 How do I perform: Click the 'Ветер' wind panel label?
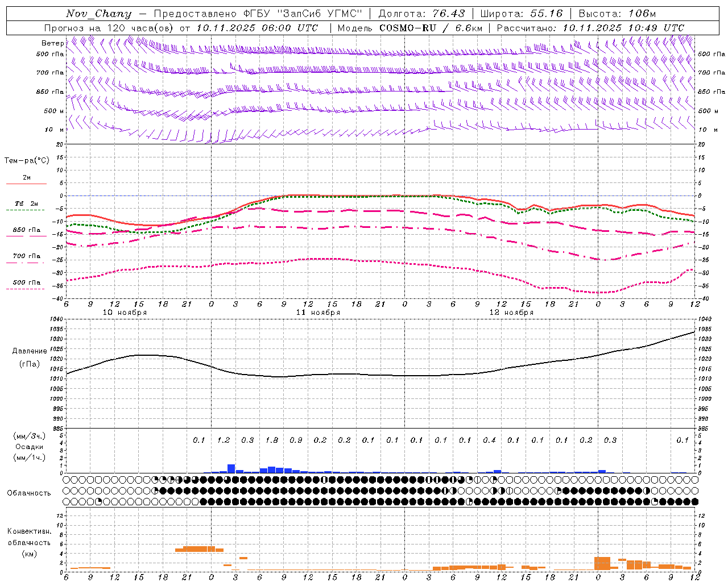point(53,43)
